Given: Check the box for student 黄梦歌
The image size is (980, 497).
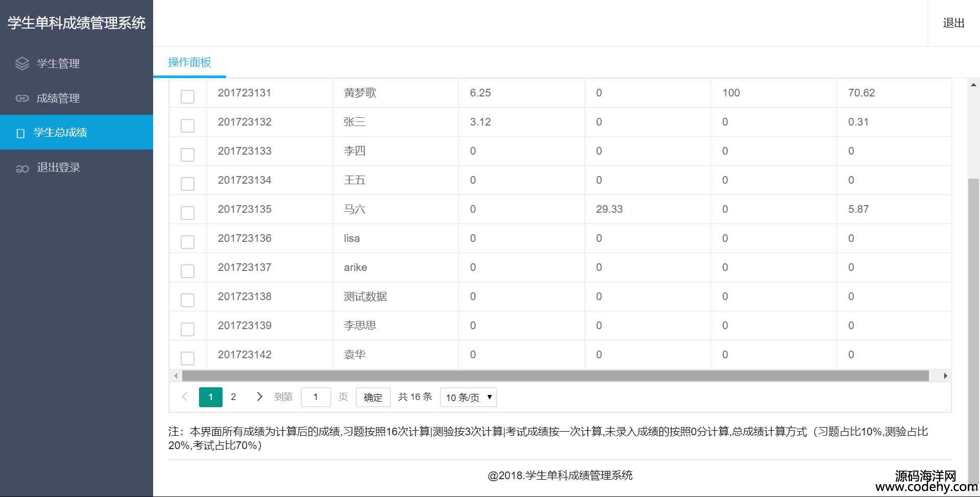Looking at the screenshot, I should click(x=187, y=96).
